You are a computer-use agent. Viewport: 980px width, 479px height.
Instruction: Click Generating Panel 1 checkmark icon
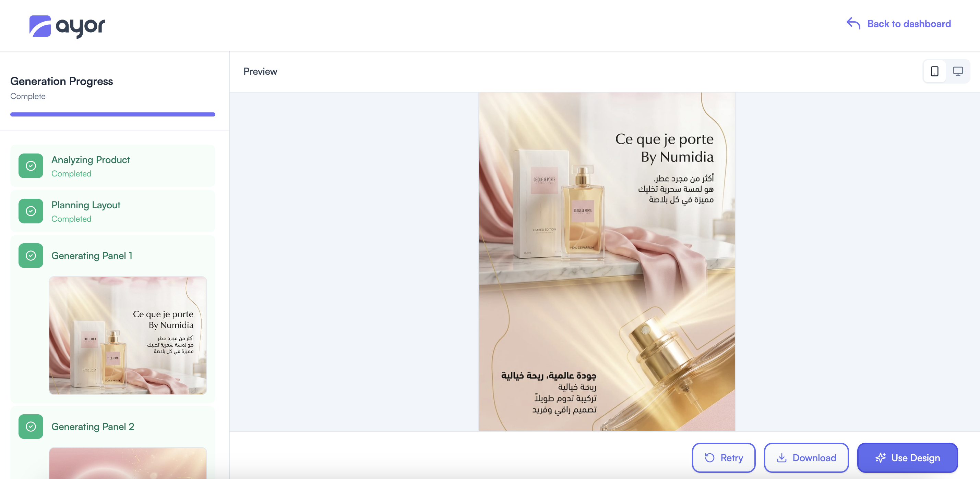point(31,256)
